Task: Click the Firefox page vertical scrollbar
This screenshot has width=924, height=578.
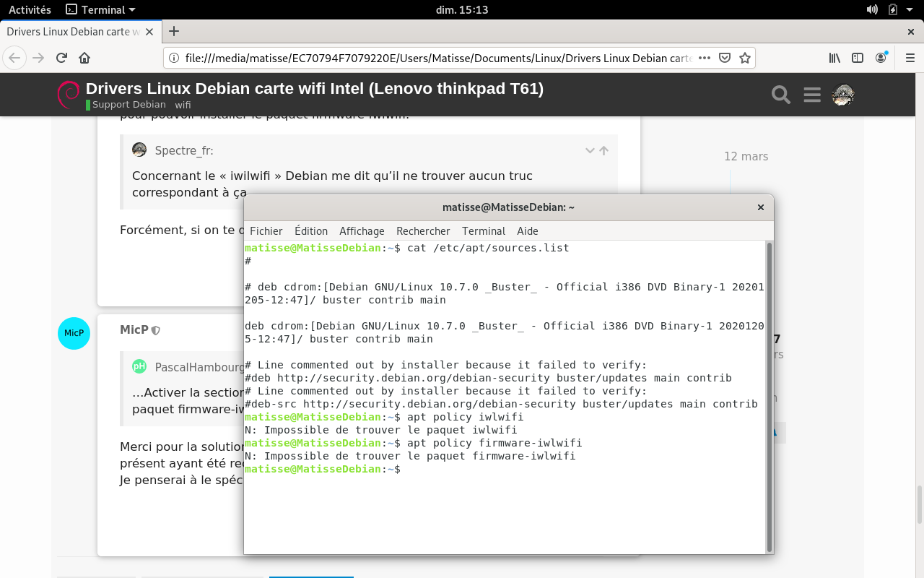Action: coord(920,505)
